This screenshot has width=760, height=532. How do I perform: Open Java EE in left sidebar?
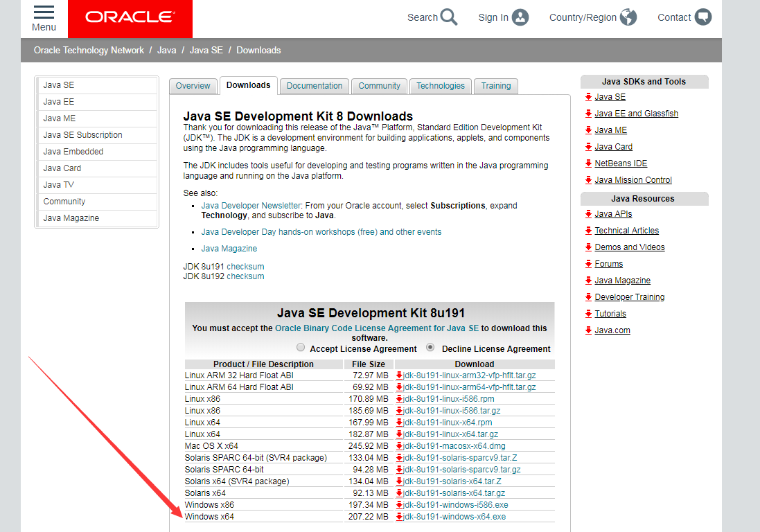click(98, 102)
